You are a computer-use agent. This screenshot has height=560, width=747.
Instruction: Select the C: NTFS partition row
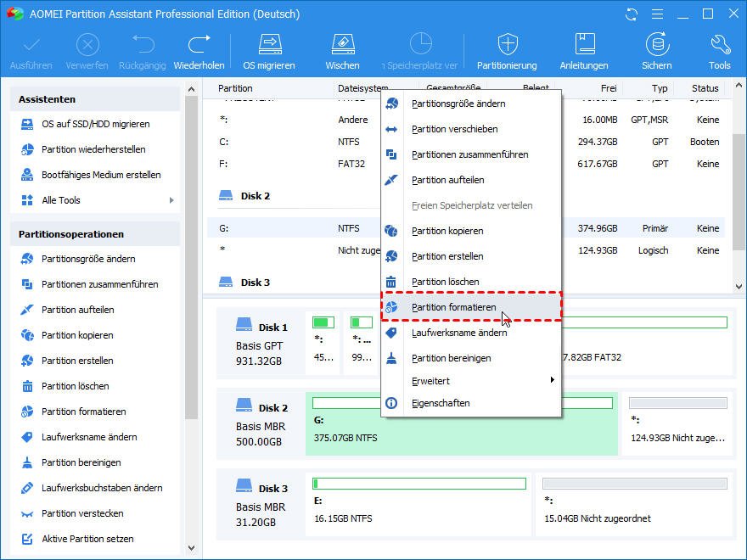coord(466,142)
